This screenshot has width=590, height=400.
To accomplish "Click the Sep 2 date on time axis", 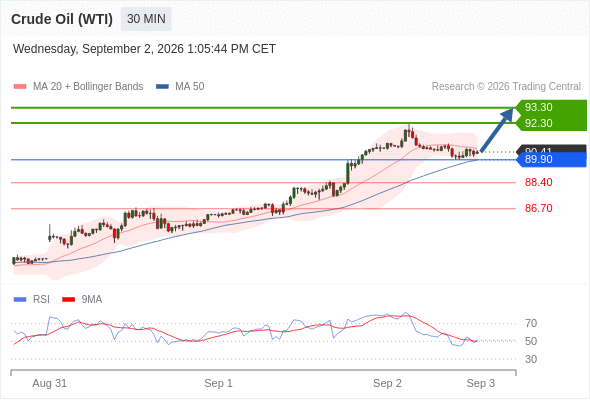I will click(387, 383).
